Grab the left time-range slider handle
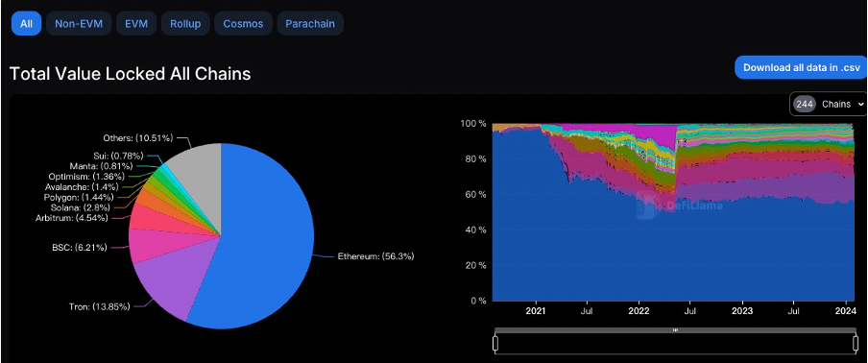This screenshot has height=363, width=868. (x=495, y=344)
